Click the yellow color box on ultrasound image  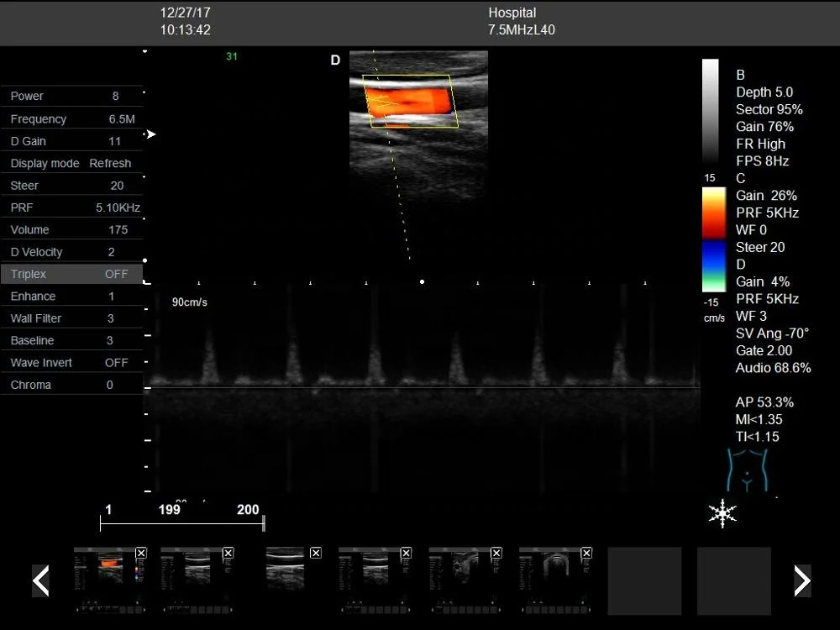[x=411, y=102]
